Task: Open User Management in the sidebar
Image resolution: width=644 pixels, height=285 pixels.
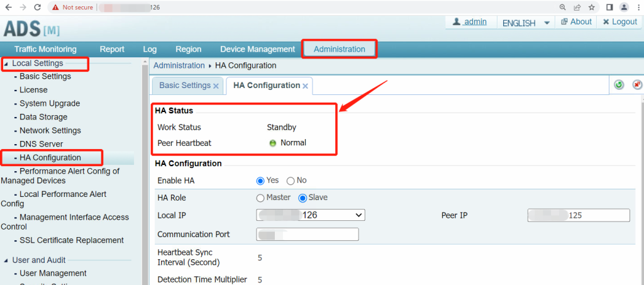Action: (x=53, y=274)
